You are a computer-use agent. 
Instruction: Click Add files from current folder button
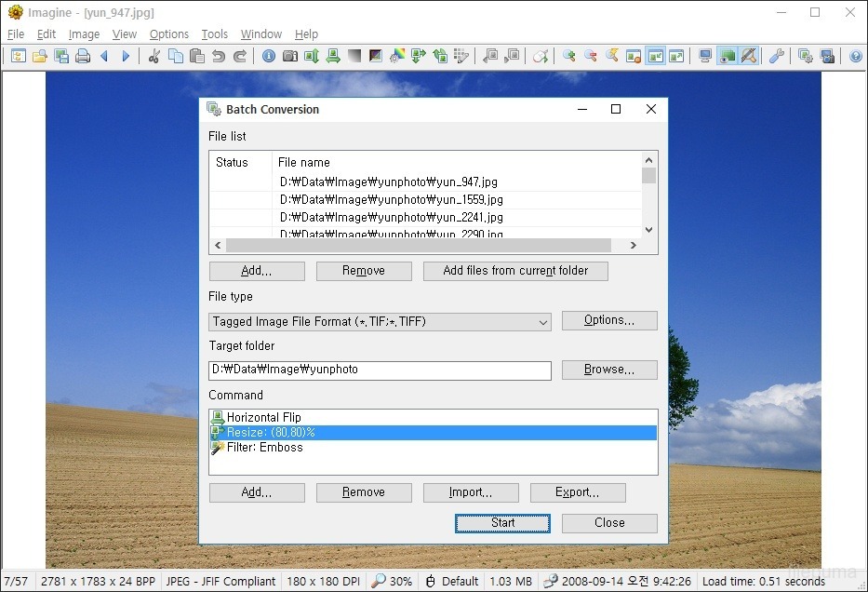click(x=515, y=271)
